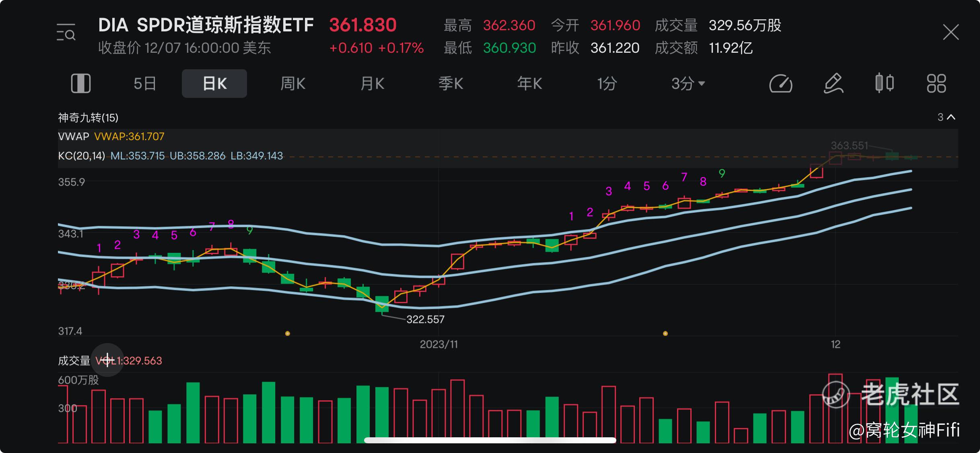Viewport: 980px width, 453px height.
Task: Select the 日K daily candlestick tab
Action: (214, 83)
